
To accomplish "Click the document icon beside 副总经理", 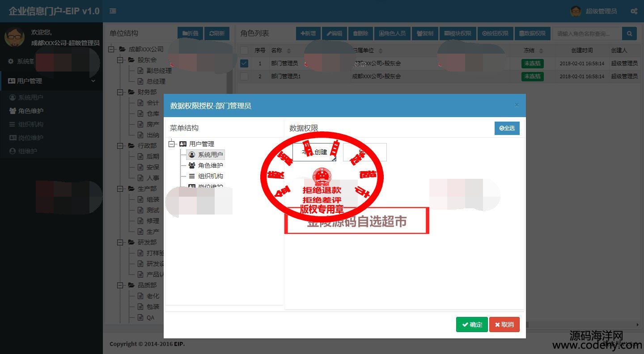I will coord(140,71).
